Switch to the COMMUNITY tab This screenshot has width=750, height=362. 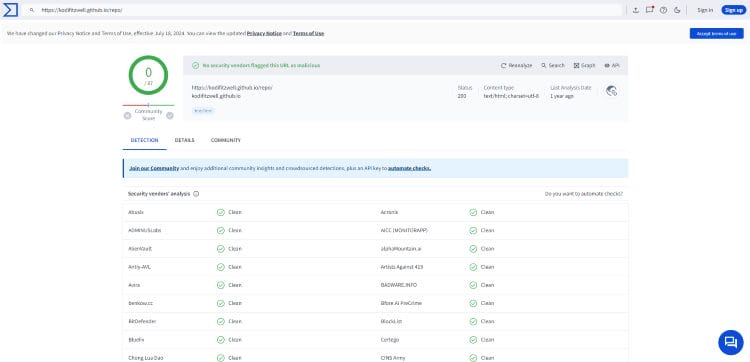coord(226,140)
